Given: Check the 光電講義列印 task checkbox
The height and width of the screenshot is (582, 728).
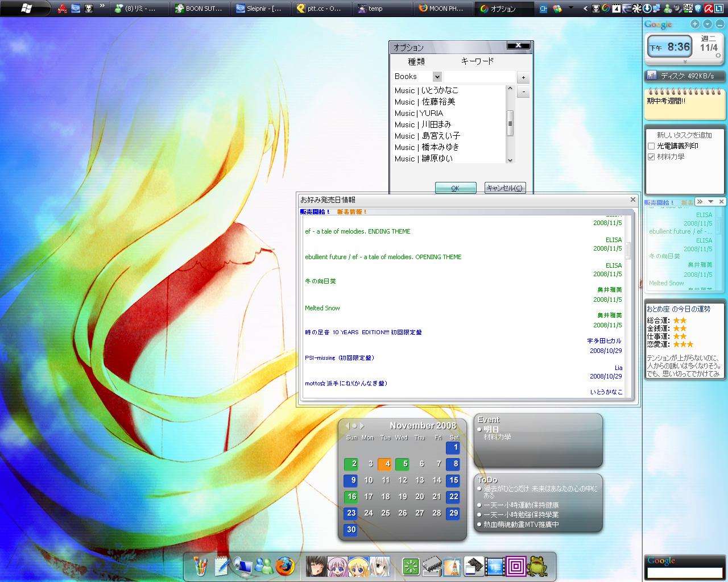Looking at the screenshot, I should pyautogui.click(x=651, y=146).
